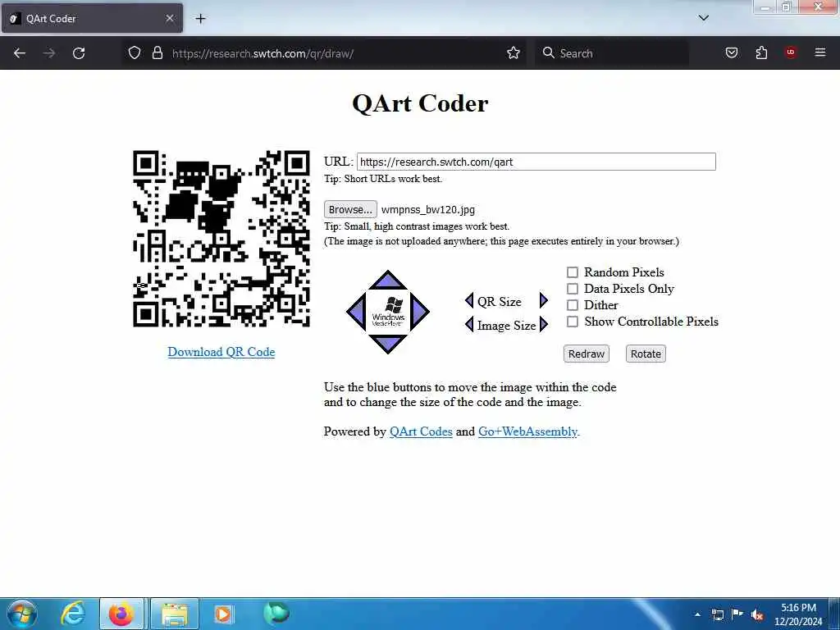Click the Browse... file button
The width and height of the screenshot is (840, 630).
pyautogui.click(x=350, y=209)
